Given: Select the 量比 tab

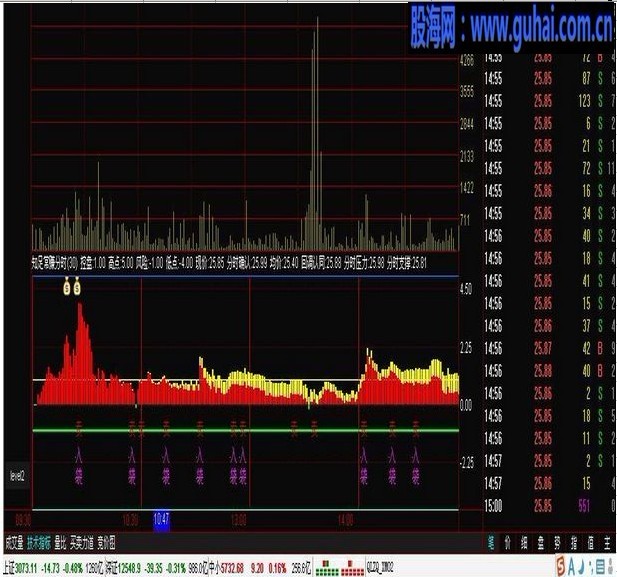Looking at the screenshot, I should point(60,544).
